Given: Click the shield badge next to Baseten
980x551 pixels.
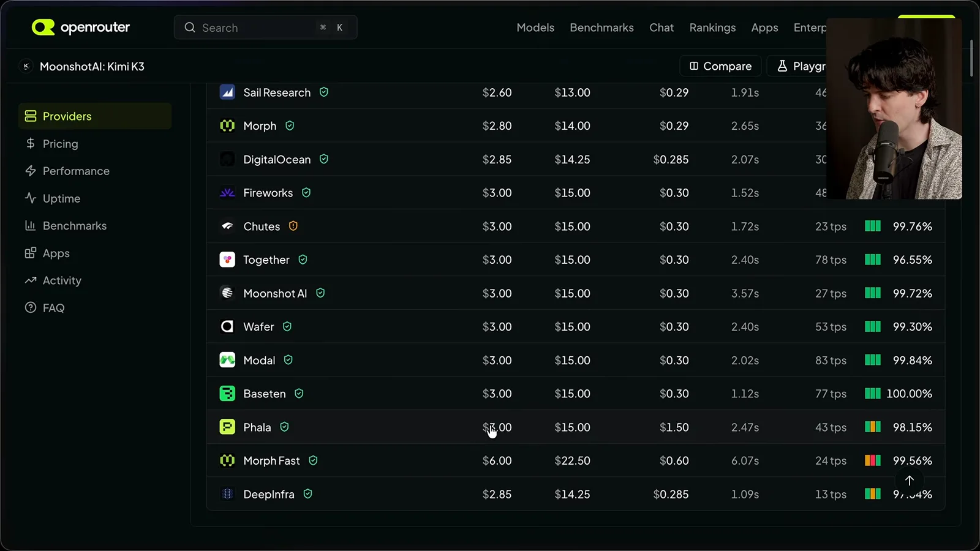Looking at the screenshot, I should tap(299, 393).
